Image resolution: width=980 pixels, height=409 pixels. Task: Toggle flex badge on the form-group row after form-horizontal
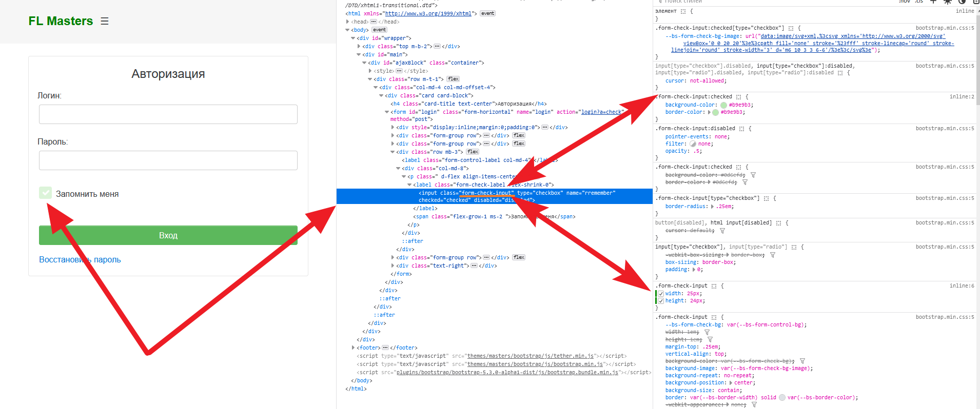[519, 135]
